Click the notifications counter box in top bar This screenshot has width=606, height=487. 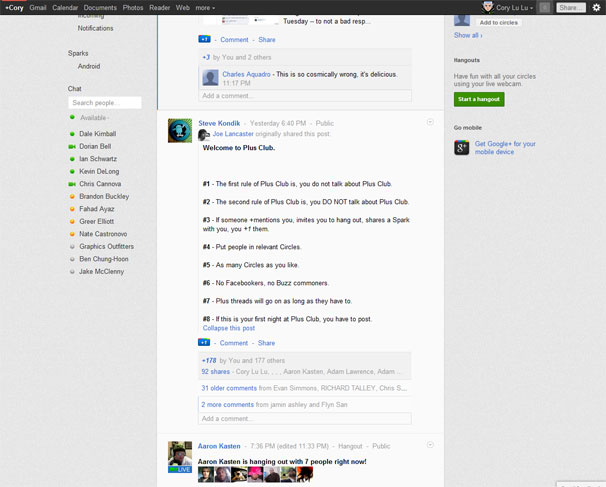545,7
